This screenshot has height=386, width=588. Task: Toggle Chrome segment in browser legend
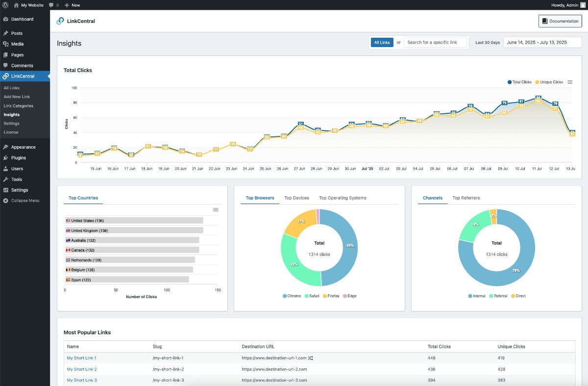tap(291, 296)
